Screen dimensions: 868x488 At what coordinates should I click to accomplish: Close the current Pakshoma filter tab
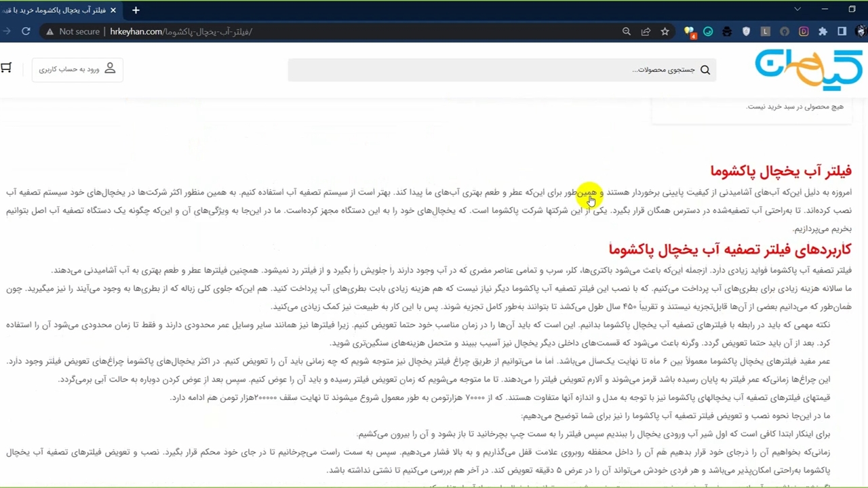(x=113, y=10)
